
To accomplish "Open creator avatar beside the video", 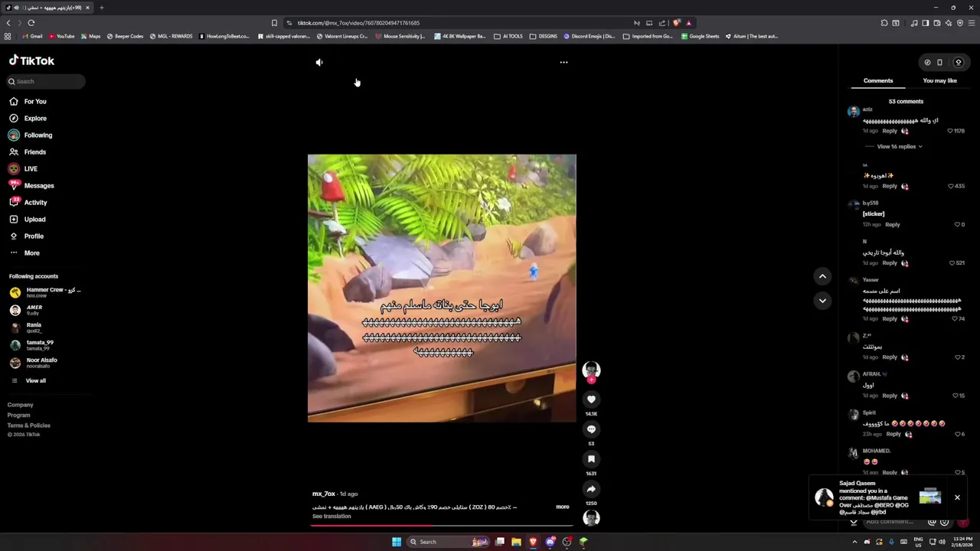I will click(x=591, y=370).
